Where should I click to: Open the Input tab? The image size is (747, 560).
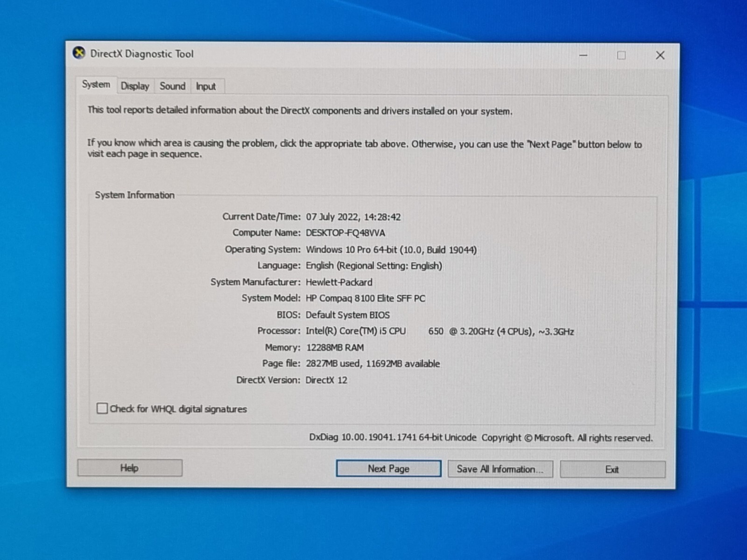pos(206,86)
